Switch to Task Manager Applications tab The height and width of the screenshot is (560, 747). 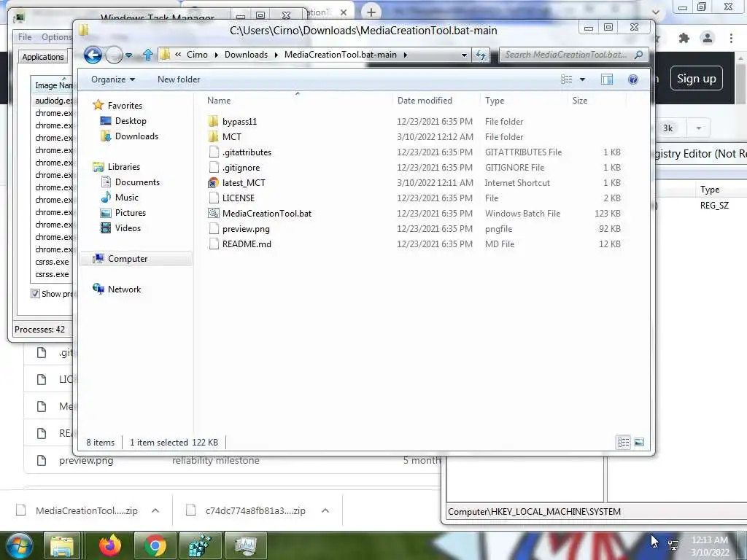tap(43, 57)
